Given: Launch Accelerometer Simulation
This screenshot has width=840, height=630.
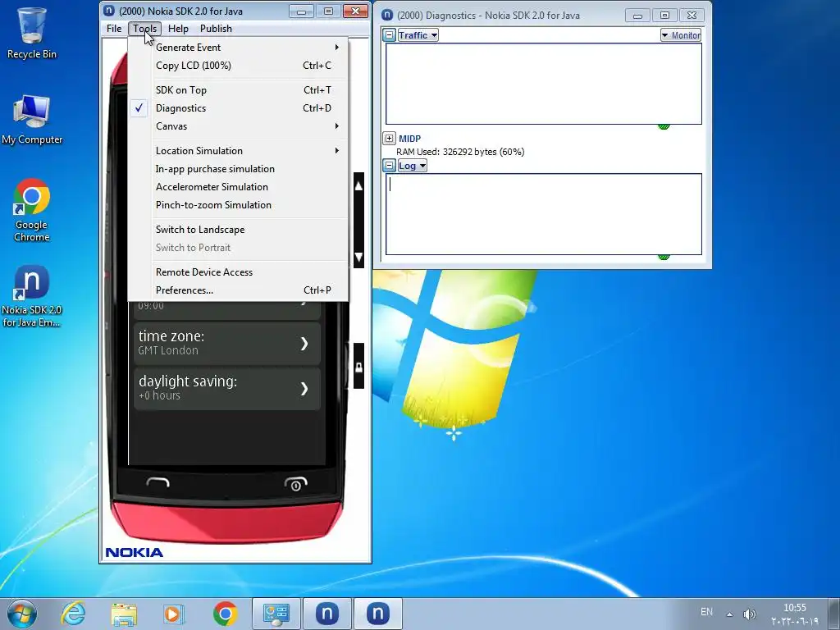Looking at the screenshot, I should click(x=238, y=187).
